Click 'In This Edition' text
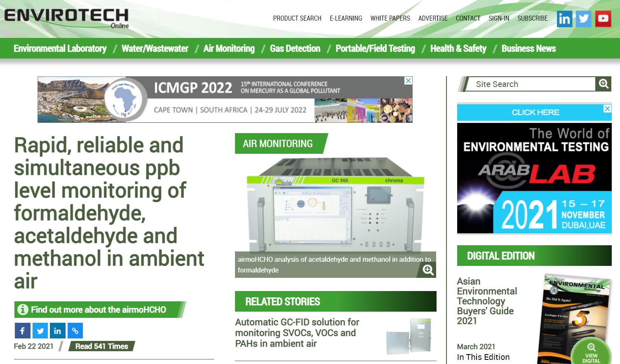 tap(483, 357)
